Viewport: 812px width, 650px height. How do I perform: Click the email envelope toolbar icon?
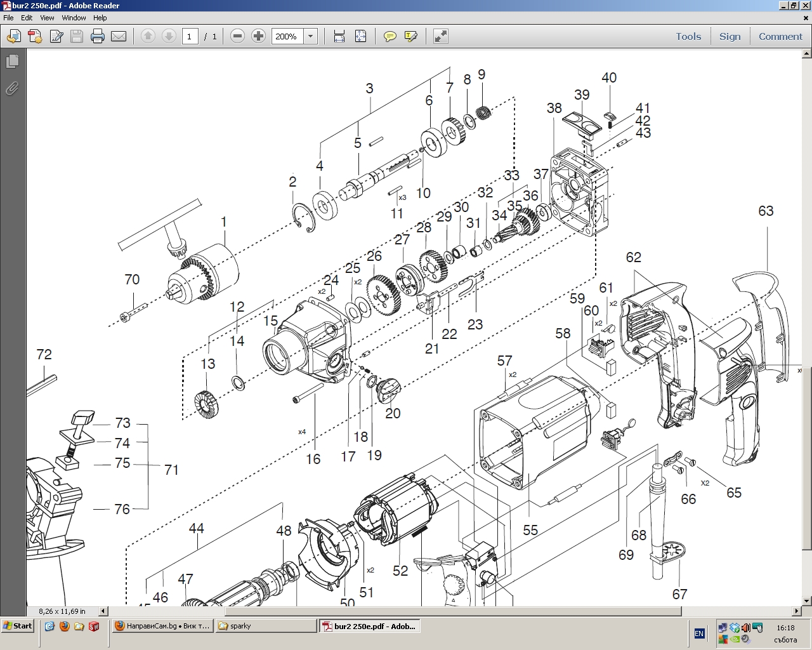point(119,36)
